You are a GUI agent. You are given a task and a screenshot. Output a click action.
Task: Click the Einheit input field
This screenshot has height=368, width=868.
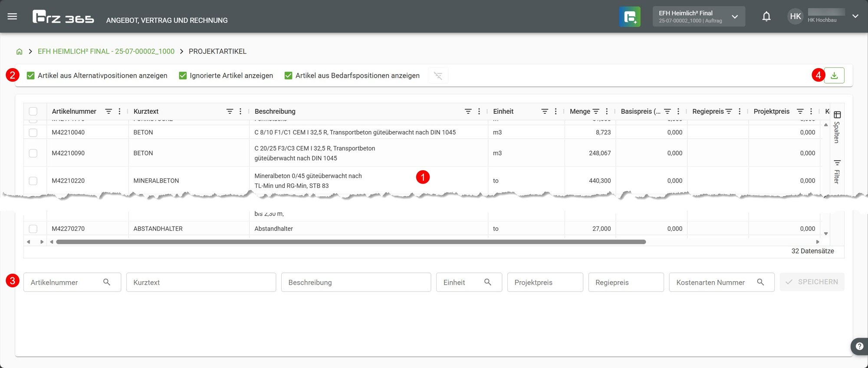coord(469,282)
